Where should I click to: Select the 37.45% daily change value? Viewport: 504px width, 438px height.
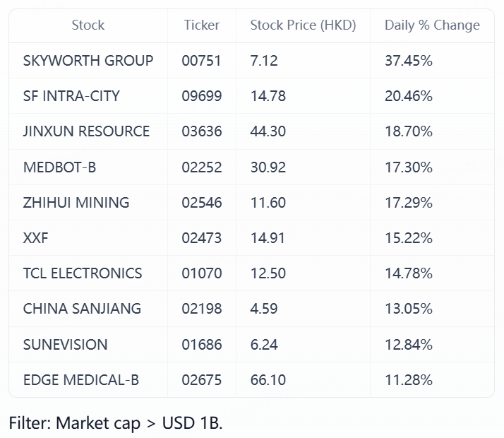click(409, 61)
